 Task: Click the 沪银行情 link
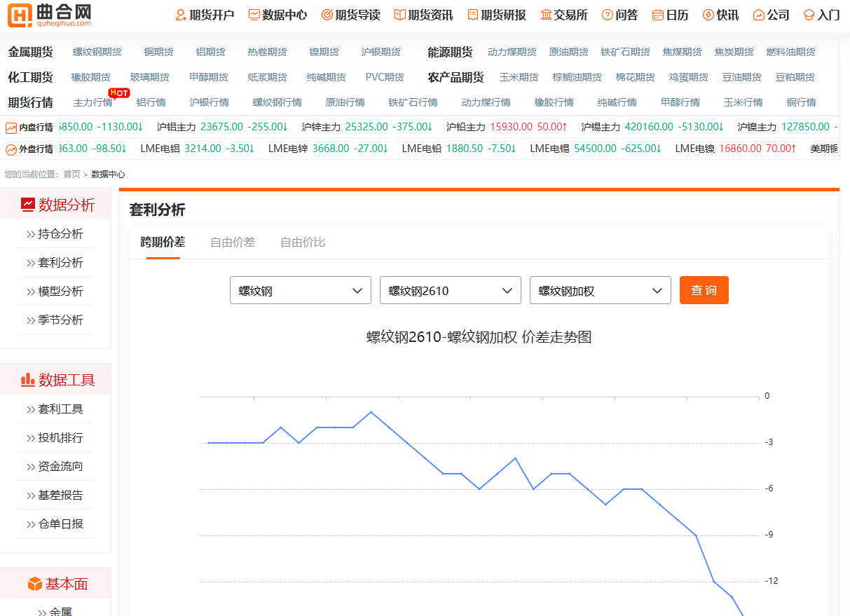210,102
